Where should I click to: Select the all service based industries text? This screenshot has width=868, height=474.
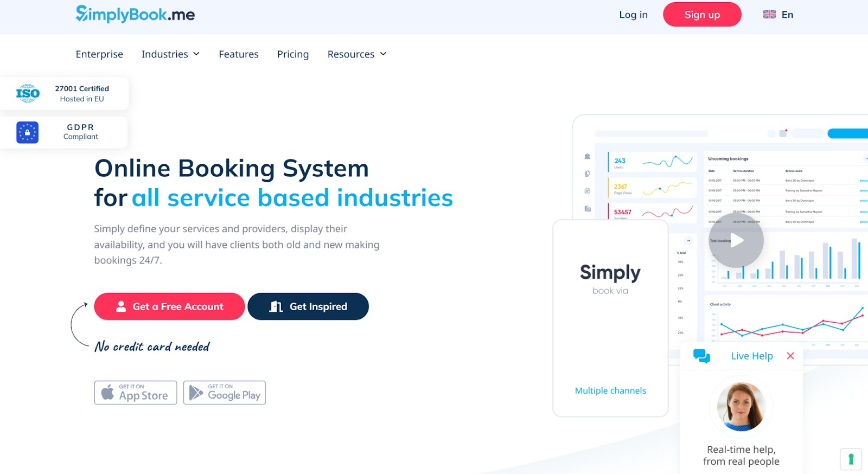[292, 198]
